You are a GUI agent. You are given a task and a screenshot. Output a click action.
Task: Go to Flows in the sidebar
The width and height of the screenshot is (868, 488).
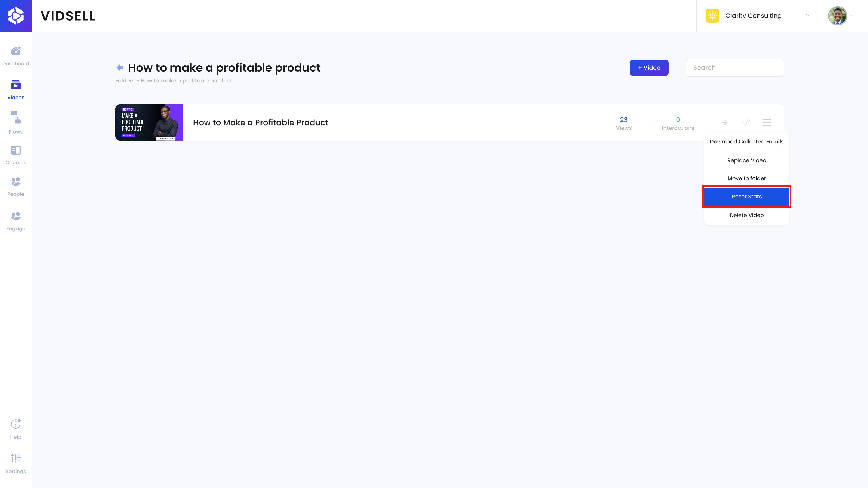tap(16, 117)
